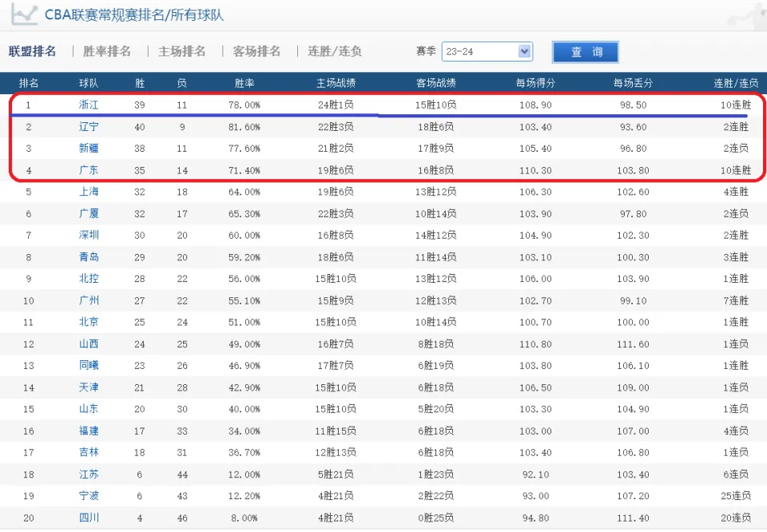767x532 pixels.
Task: Click the 连胜/连负 column header
Action: point(736,83)
